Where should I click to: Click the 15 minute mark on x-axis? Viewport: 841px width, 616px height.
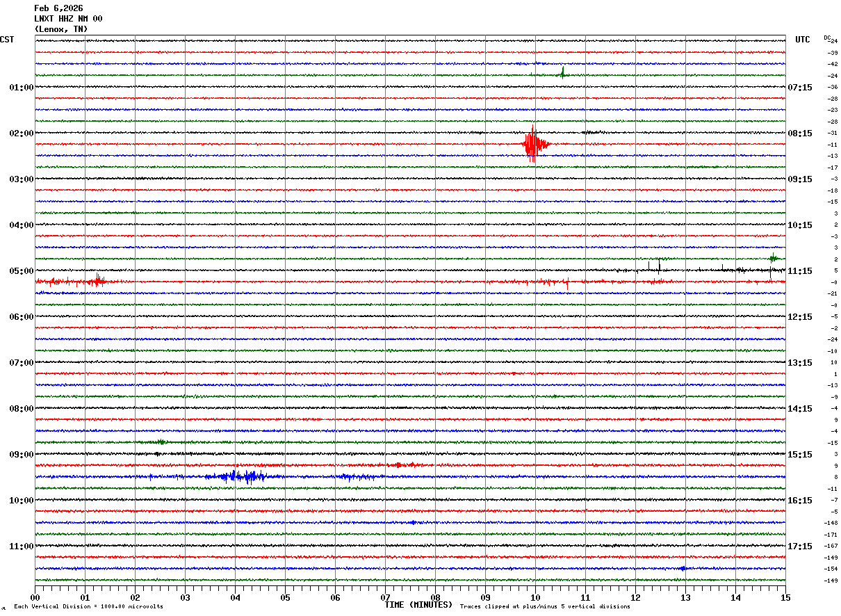click(785, 598)
